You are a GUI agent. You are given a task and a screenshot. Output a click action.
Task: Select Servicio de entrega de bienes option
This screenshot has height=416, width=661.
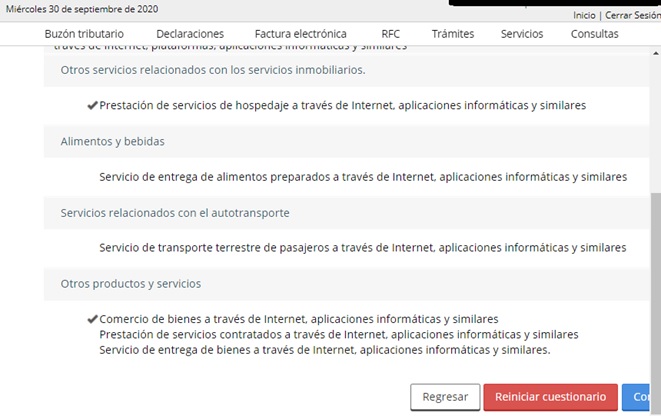(324, 350)
